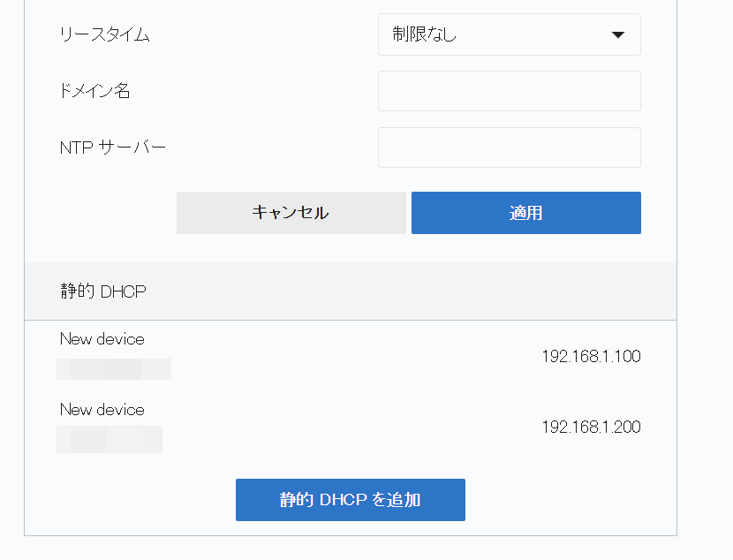This screenshot has height=560, width=733.
Task: Click 適用 to apply settings
Action: click(x=525, y=213)
